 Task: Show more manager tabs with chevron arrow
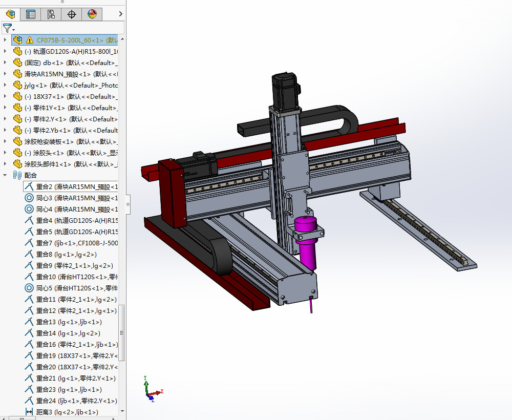120,14
